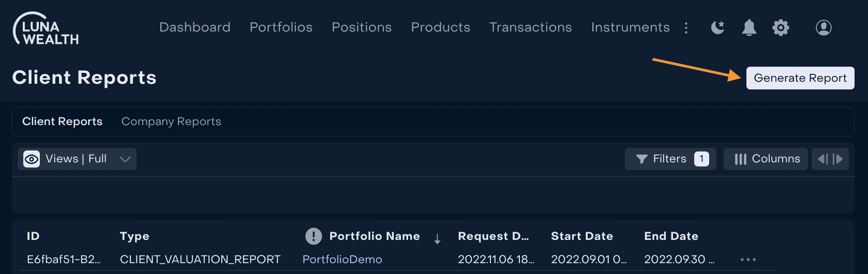Switch to Company Reports tab

point(171,121)
